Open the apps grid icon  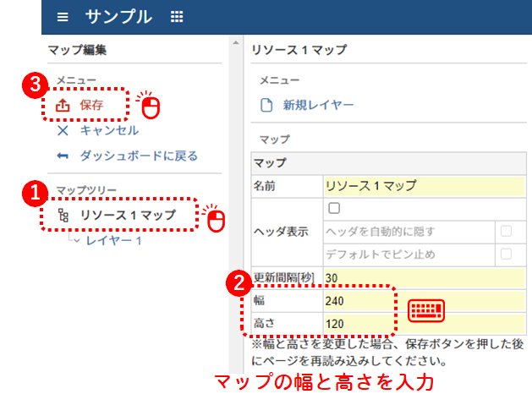click(177, 17)
